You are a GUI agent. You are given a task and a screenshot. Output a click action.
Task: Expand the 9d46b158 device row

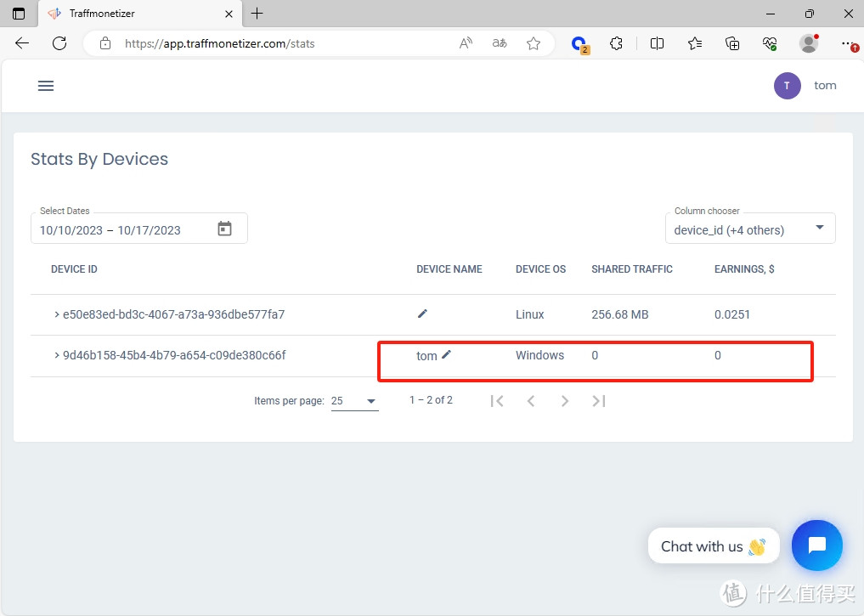[57, 355]
